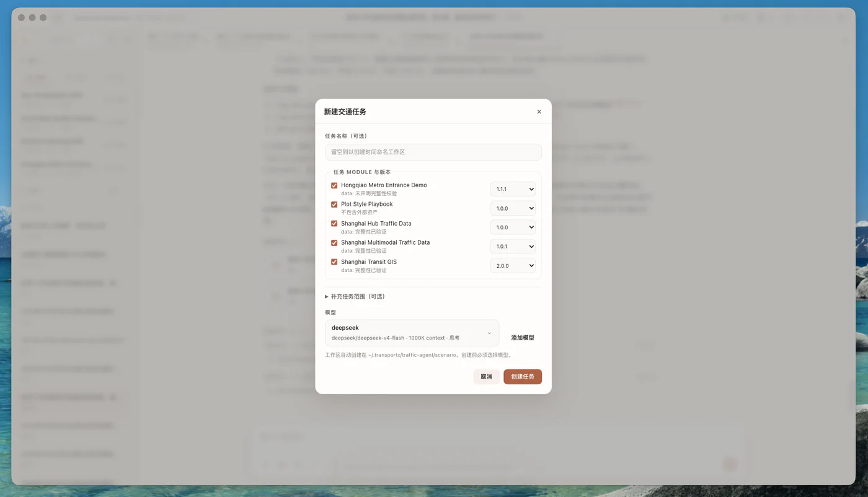Click the 创建任务 button
This screenshot has height=497, width=868.
tap(523, 377)
